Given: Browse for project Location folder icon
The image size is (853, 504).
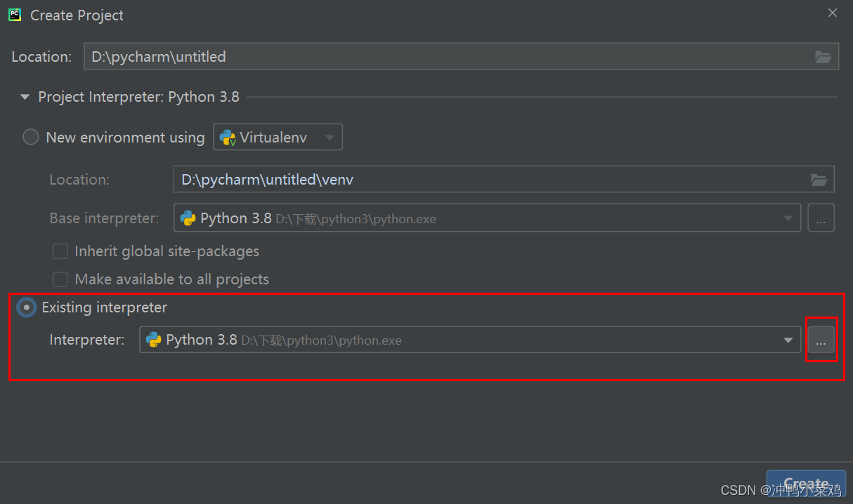Looking at the screenshot, I should point(823,57).
